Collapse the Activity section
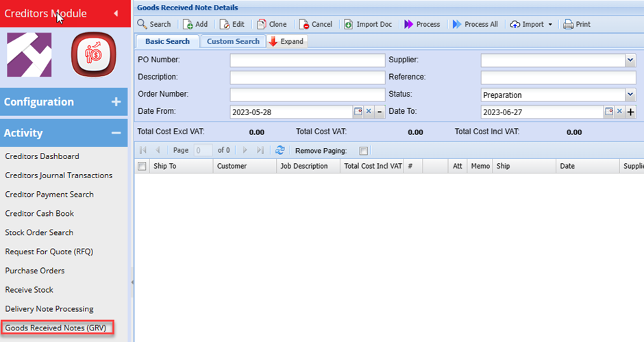This screenshot has height=342, width=644. 64,133
